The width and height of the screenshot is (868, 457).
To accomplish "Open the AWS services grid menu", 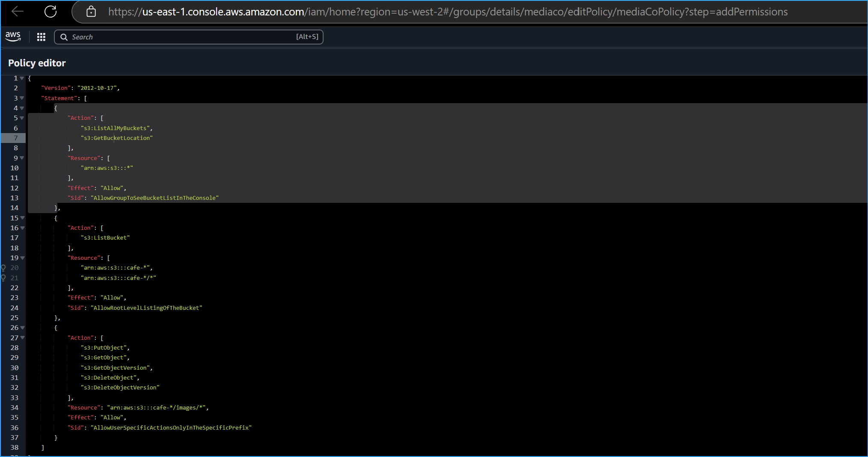I will [x=41, y=37].
